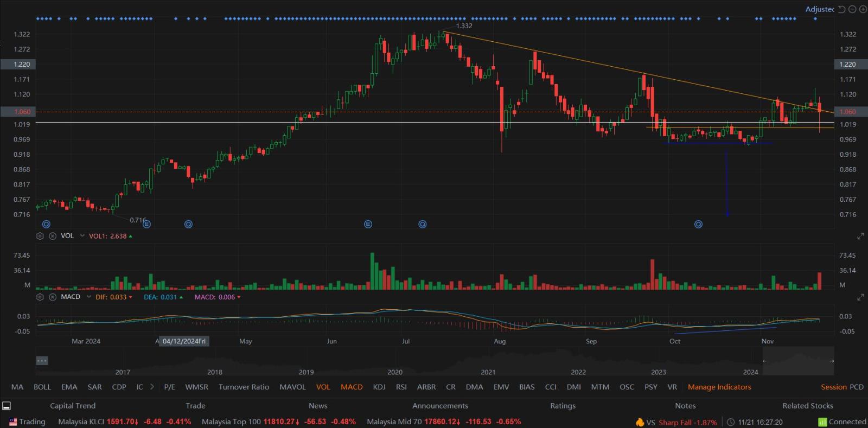Open the Notes tab
Viewport: 868px width, 428px height.
tap(685, 406)
